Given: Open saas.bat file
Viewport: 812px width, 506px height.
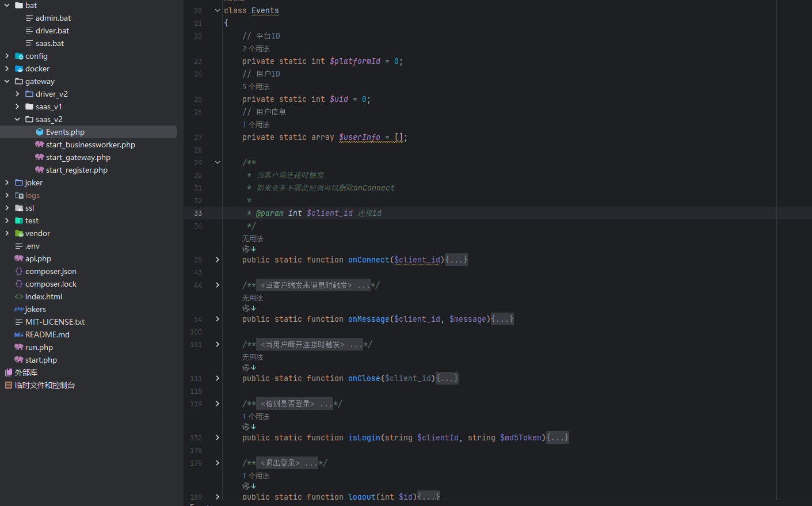Looking at the screenshot, I should 49,43.
